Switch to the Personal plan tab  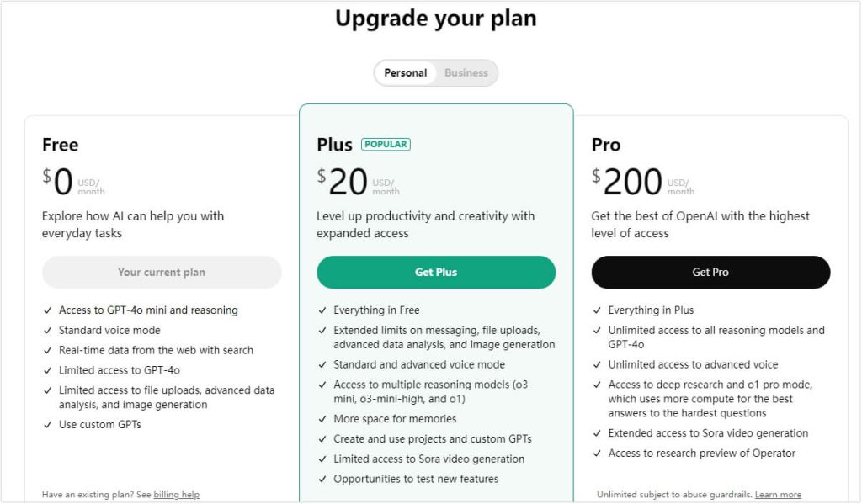406,73
